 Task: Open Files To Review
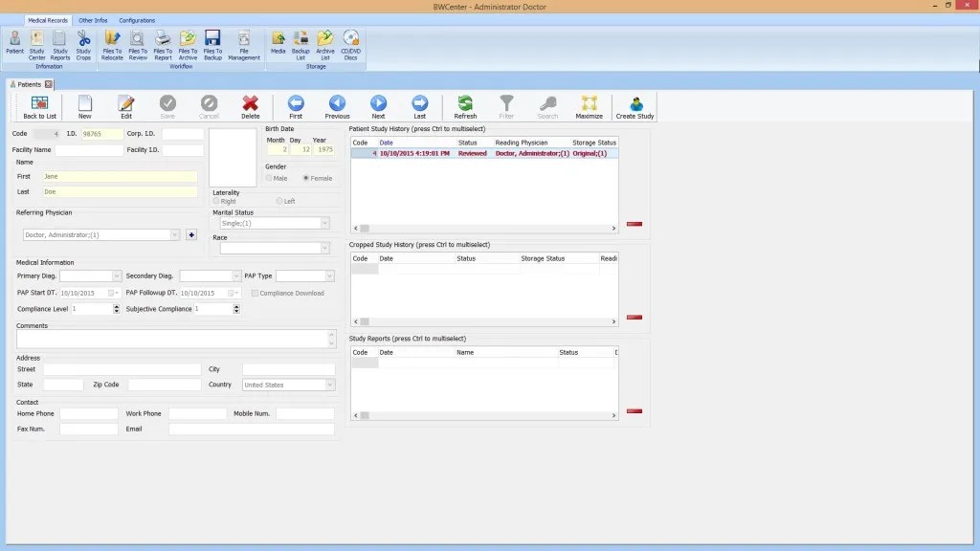(138, 46)
